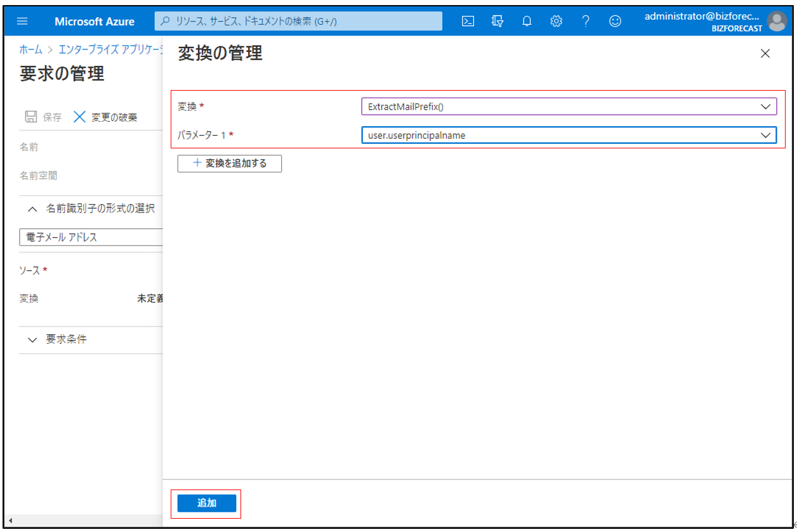
Task: Click the 変更の破棄 discard button
Action: [106, 117]
